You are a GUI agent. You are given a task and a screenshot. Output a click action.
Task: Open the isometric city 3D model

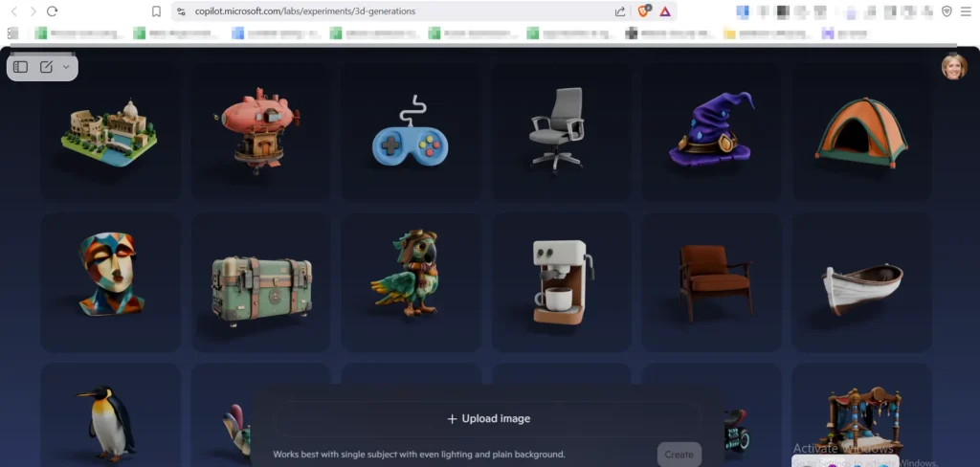[x=111, y=131]
